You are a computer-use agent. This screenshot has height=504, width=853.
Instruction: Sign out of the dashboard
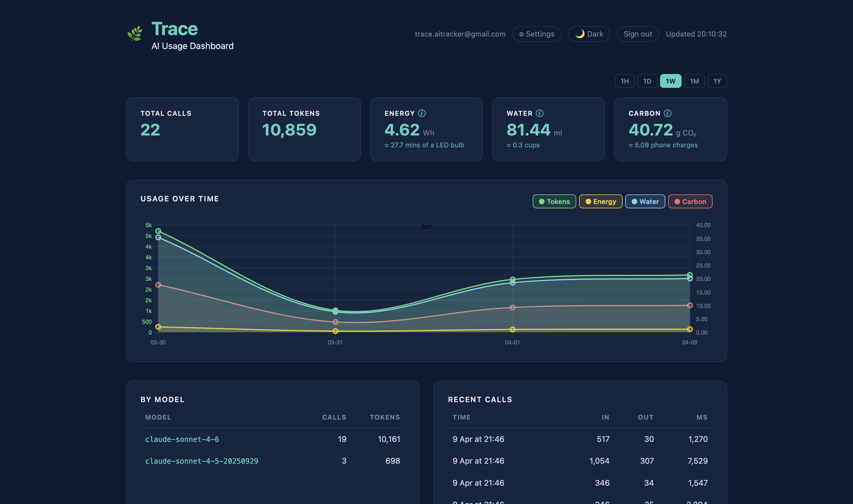(x=638, y=34)
